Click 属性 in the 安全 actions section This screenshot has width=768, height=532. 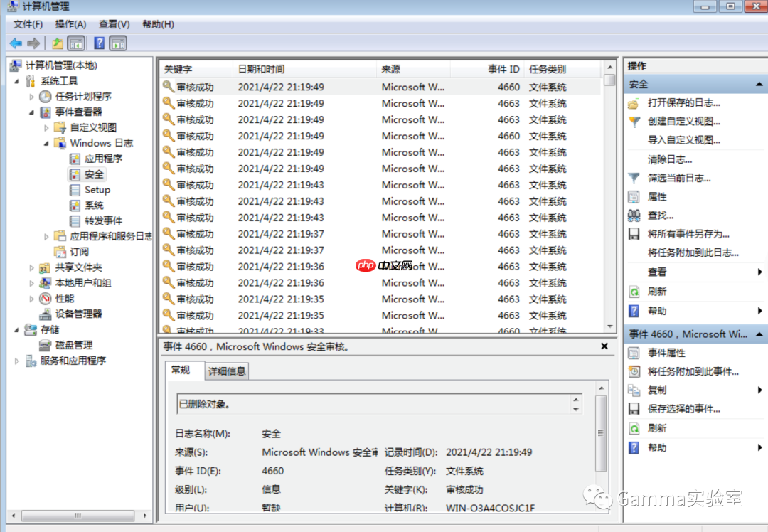(x=657, y=197)
